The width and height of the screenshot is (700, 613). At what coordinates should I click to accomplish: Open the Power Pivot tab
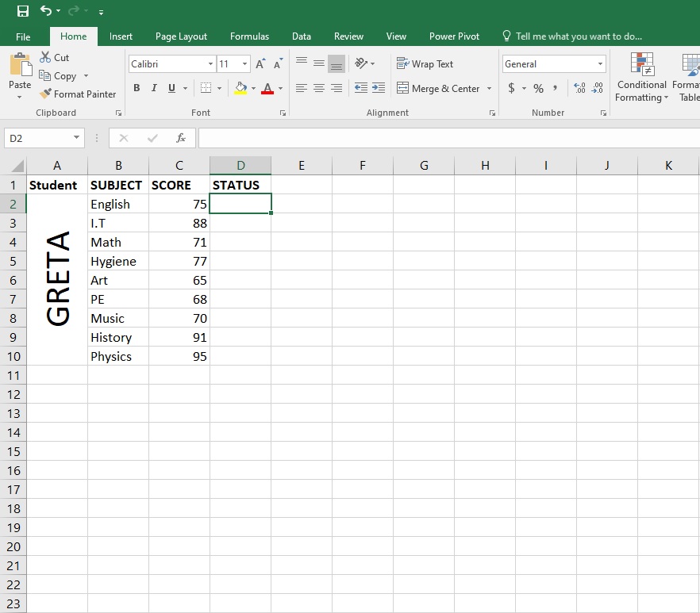453,36
